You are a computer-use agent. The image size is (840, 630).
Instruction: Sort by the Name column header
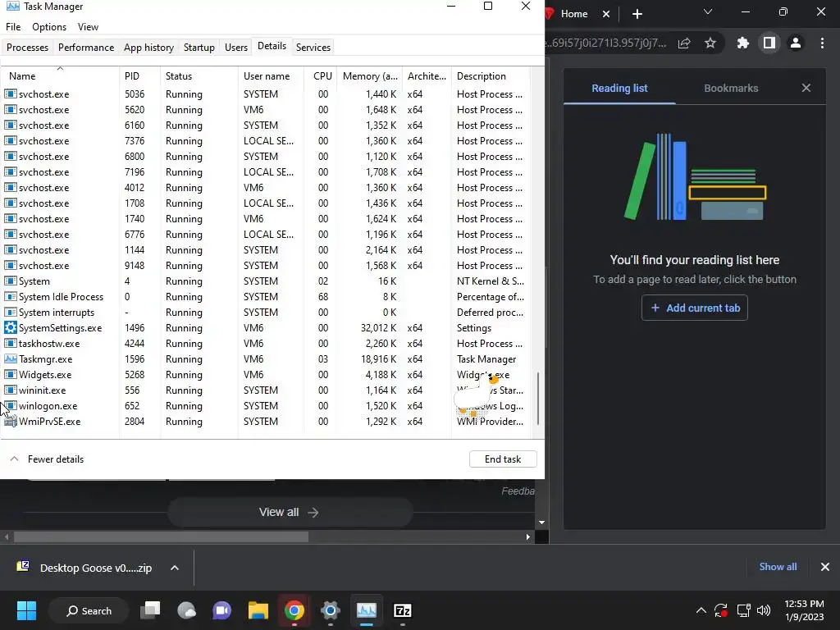[x=59, y=76]
